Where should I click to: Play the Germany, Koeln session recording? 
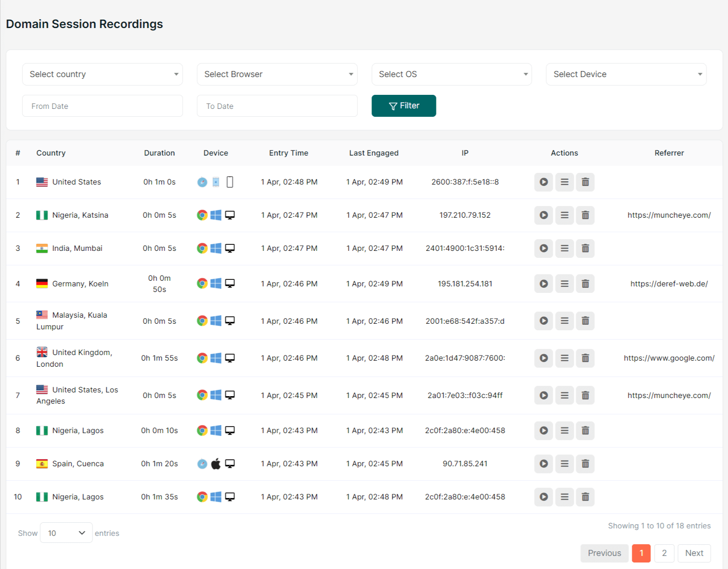(x=543, y=284)
